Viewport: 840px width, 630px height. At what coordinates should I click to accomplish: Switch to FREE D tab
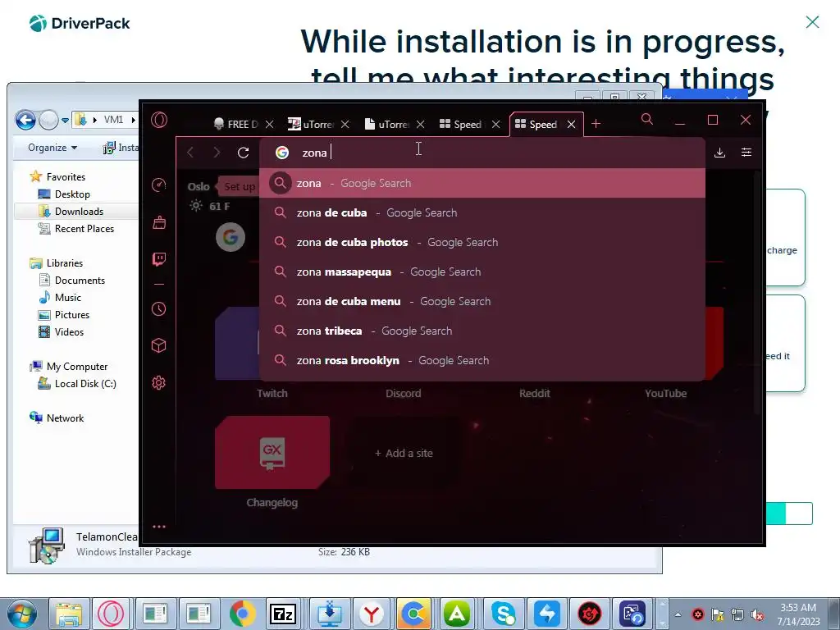pos(235,125)
